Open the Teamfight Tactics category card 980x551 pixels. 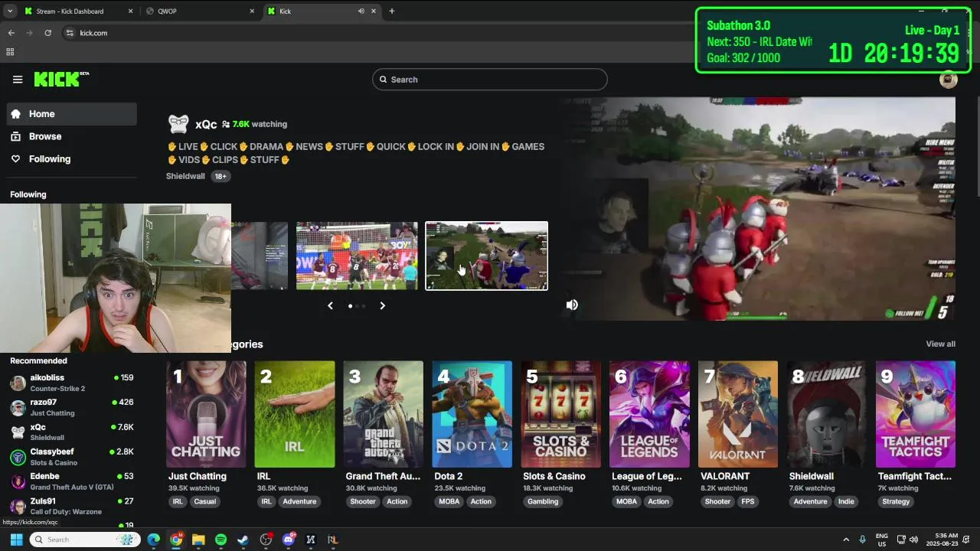(x=916, y=414)
